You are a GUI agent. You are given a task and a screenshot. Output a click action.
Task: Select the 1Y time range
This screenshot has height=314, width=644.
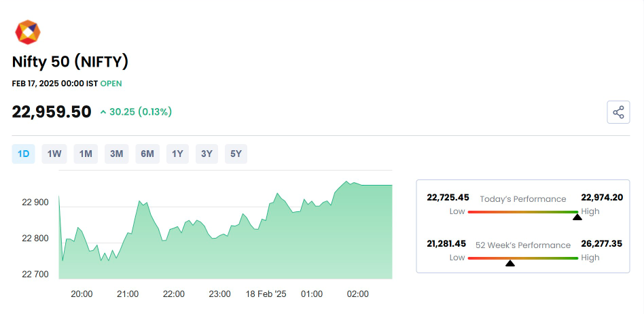tap(177, 154)
